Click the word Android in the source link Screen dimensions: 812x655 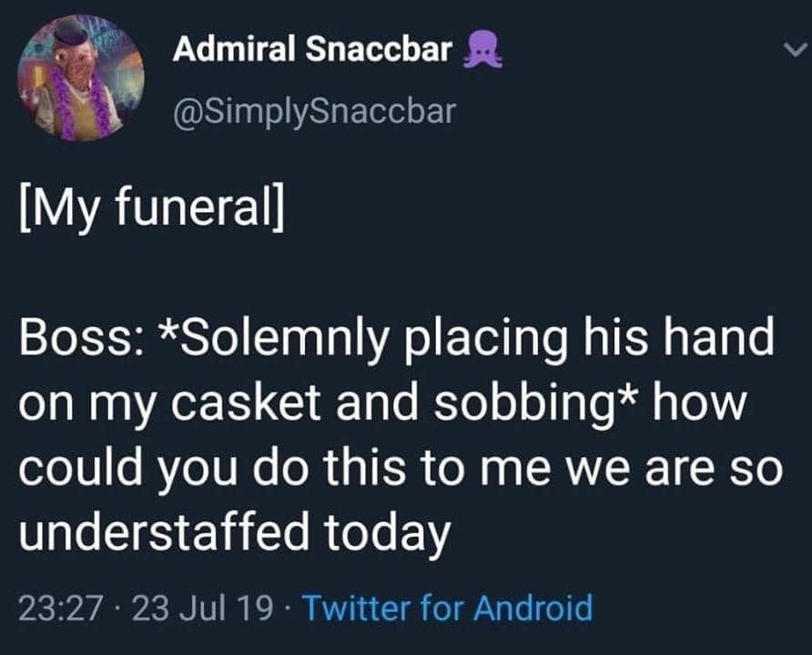tap(533, 608)
